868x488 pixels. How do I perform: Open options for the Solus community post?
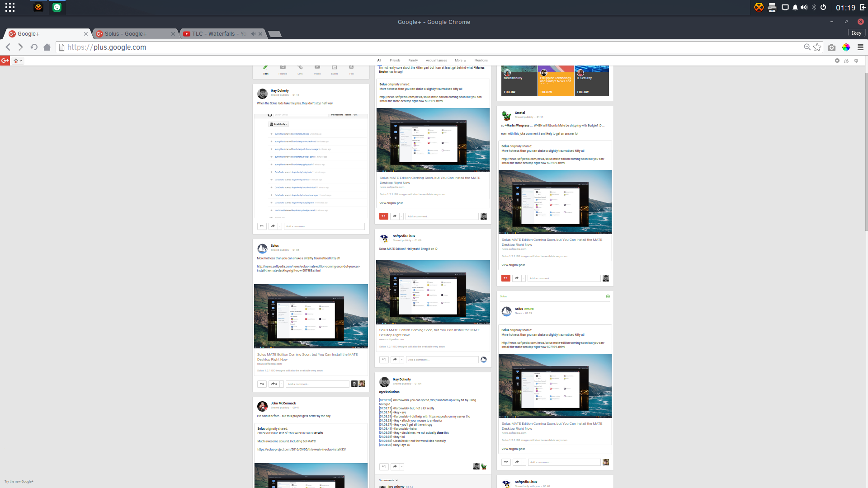[x=608, y=296]
